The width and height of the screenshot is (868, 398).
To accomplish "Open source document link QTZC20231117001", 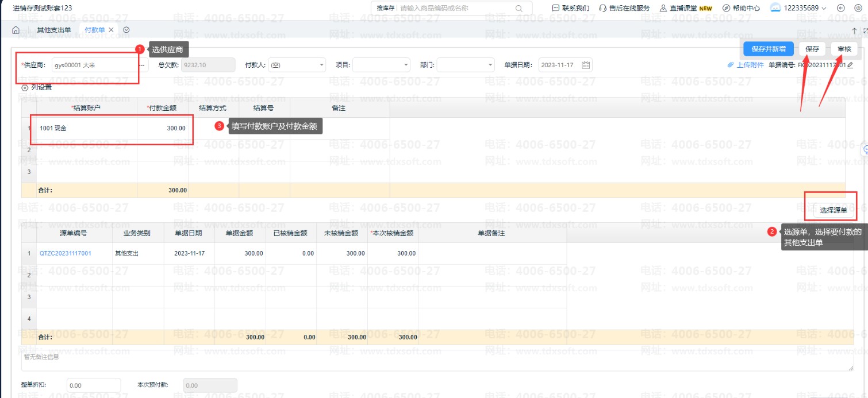I will coord(66,253).
